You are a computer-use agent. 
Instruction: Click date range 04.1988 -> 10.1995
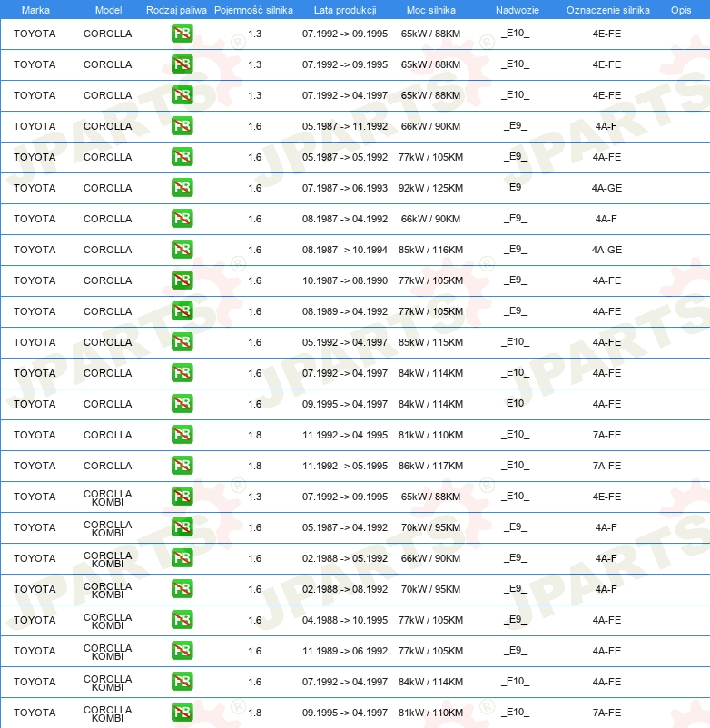pos(344,620)
